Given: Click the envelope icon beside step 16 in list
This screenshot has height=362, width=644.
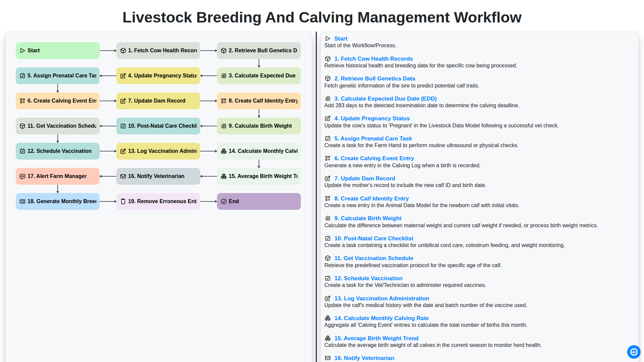Looking at the screenshot, I should coord(328,358).
